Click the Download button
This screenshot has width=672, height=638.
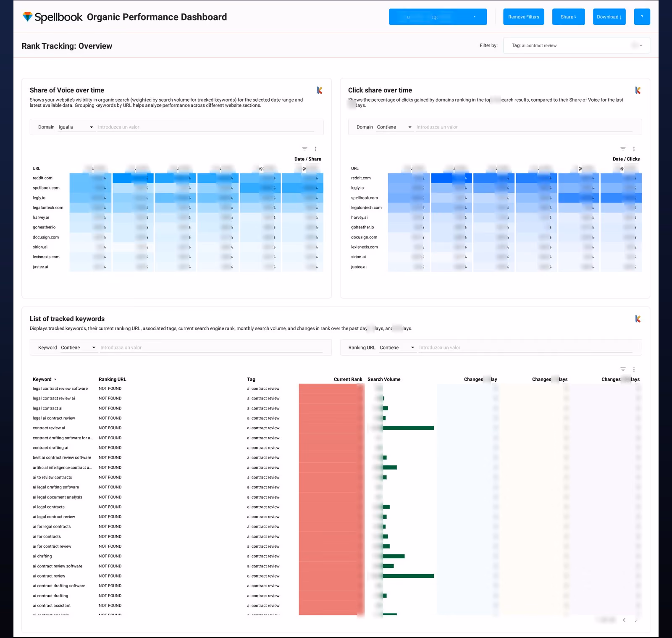tap(609, 17)
